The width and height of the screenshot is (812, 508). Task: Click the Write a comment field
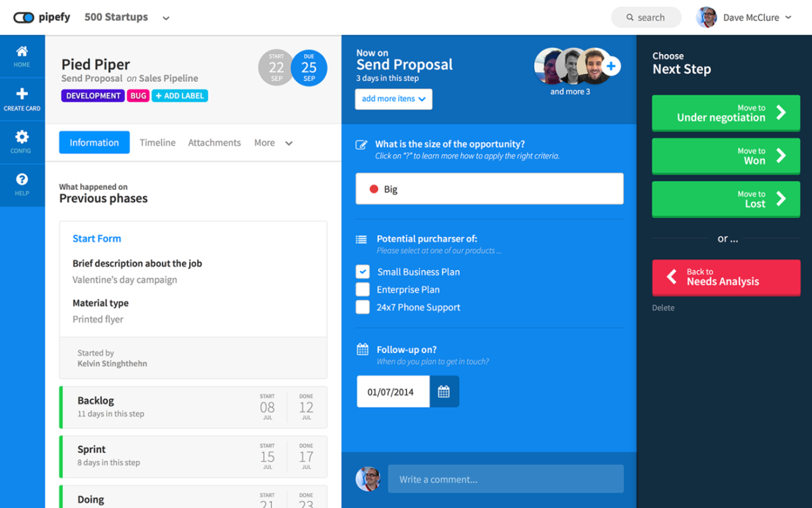pos(506,479)
